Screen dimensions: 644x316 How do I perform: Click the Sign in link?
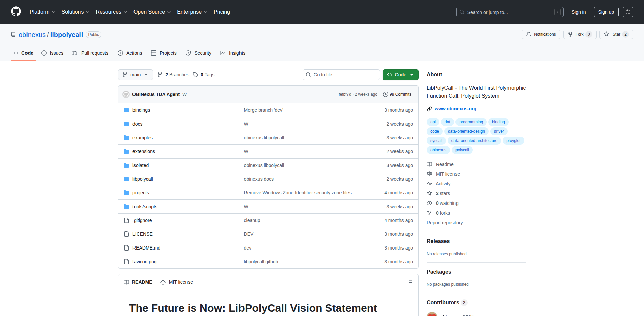579,12
